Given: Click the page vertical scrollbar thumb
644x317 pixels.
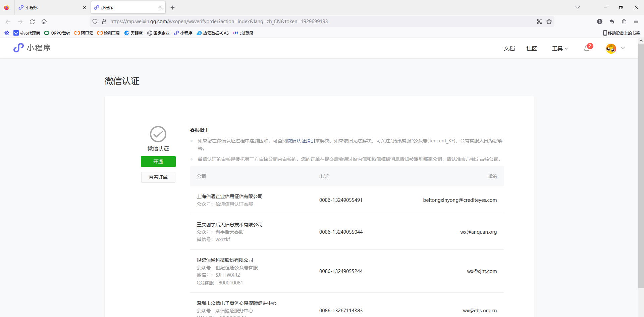Looking at the screenshot, I should (x=641, y=166).
